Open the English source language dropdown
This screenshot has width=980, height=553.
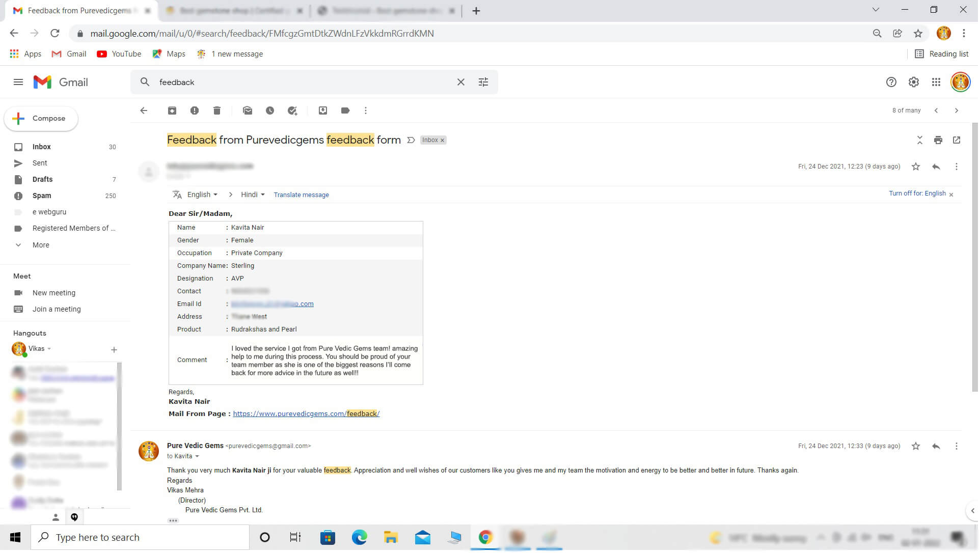click(x=202, y=195)
